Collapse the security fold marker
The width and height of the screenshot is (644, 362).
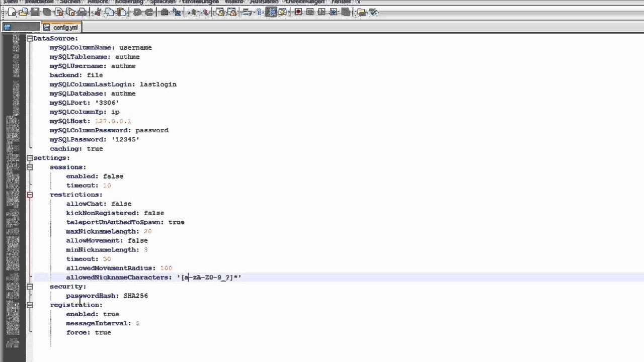(30, 287)
